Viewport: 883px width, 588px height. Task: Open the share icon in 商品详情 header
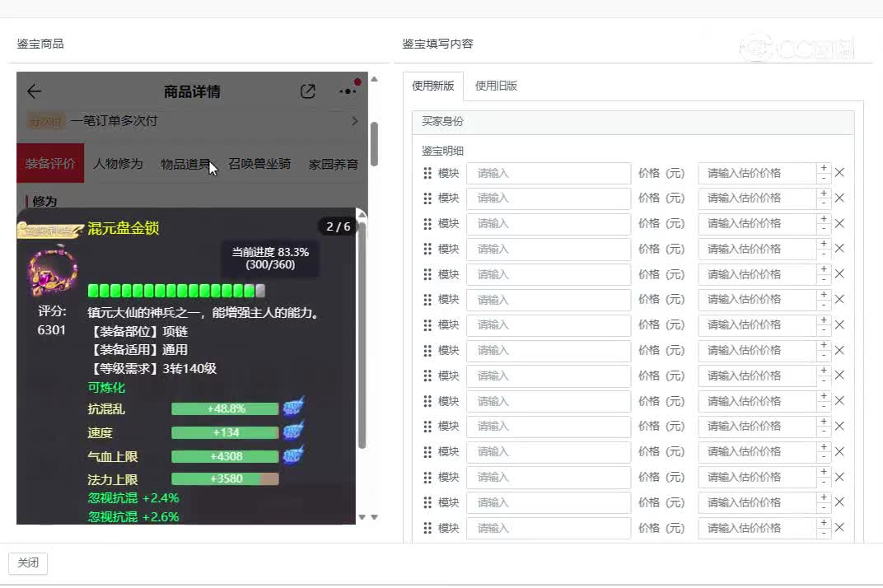308,91
